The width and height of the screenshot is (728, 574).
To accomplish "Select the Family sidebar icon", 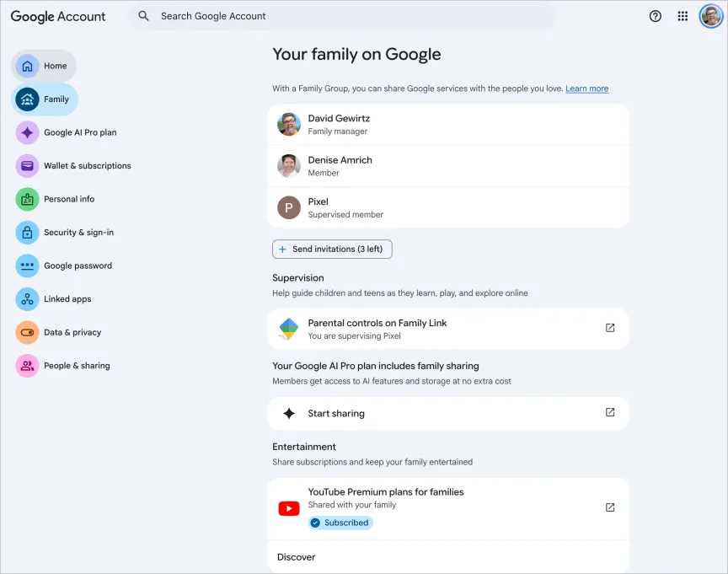I will point(28,99).
